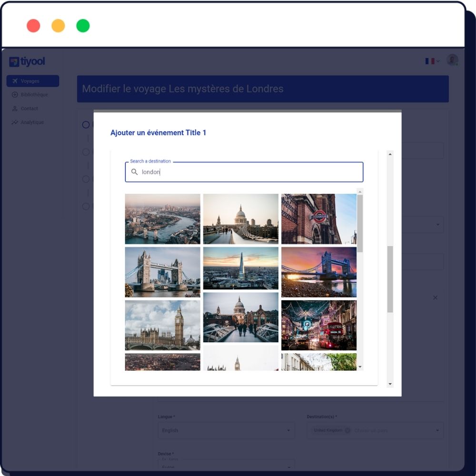Click the dialog scroll up arrow

[x=390, y=154]
